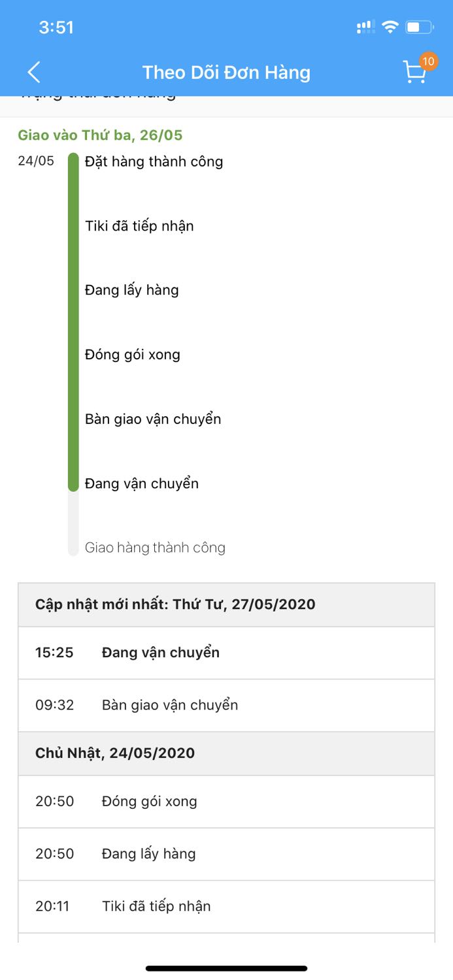Tap the Giao hàng thành công step marker

[72, 547]
